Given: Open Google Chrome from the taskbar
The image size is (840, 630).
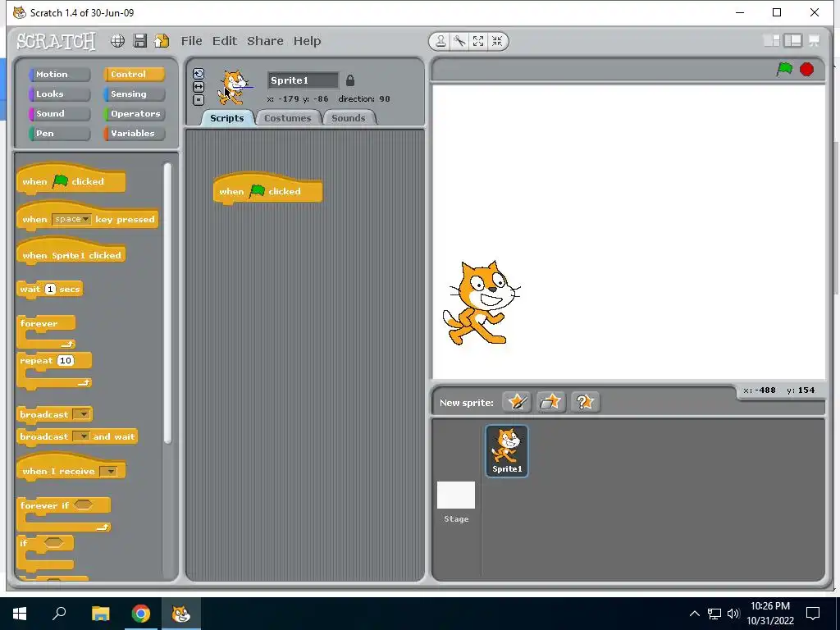Looking at the screenshot, I should click(141, 614).
